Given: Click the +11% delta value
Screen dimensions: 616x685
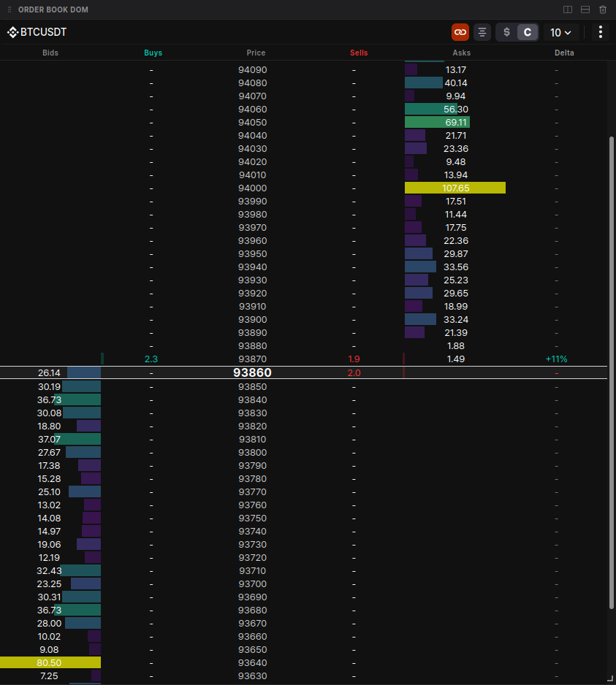Looking at the screenshot, I should tap(556, 359).
